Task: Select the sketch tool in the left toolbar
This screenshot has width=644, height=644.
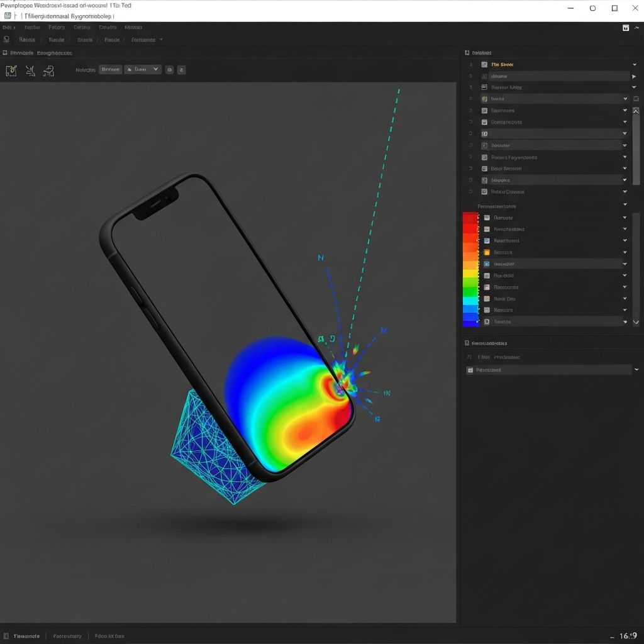Action: [x=11, y=70]
